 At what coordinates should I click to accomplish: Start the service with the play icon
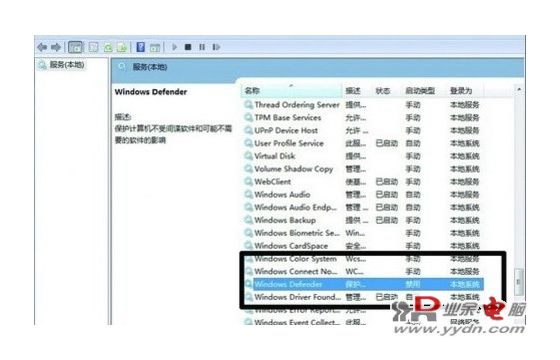(x=175, y=47)
